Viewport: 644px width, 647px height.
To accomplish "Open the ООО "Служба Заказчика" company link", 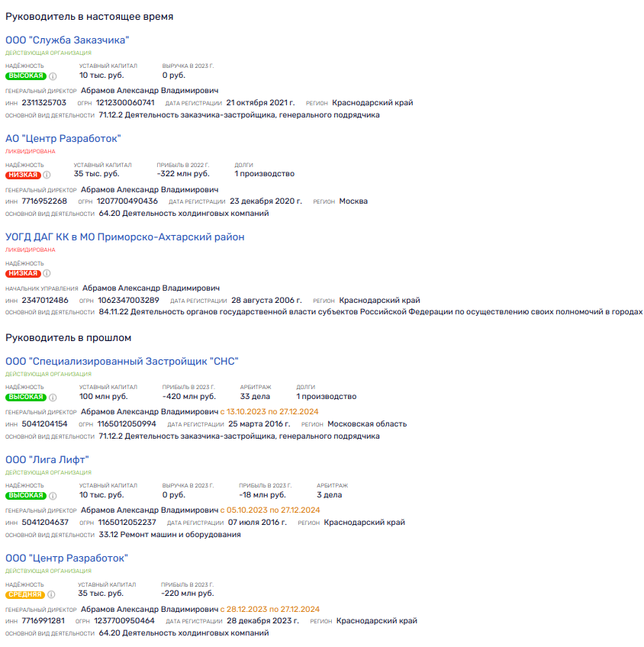I will point(67,40).
